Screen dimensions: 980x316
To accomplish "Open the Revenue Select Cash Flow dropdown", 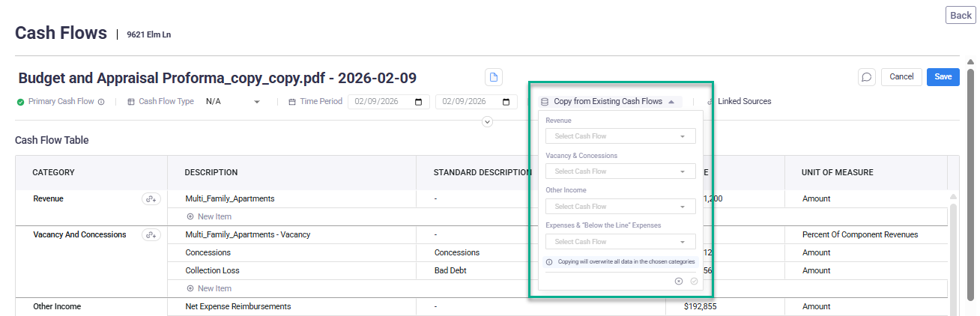I will coord(620,136).
